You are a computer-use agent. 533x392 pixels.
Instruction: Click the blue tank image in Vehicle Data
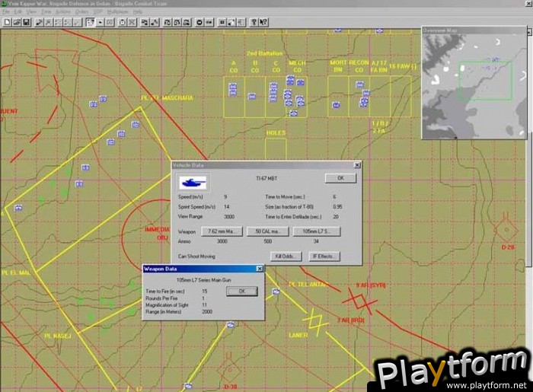pyautogui.click(x=193, y=183)
